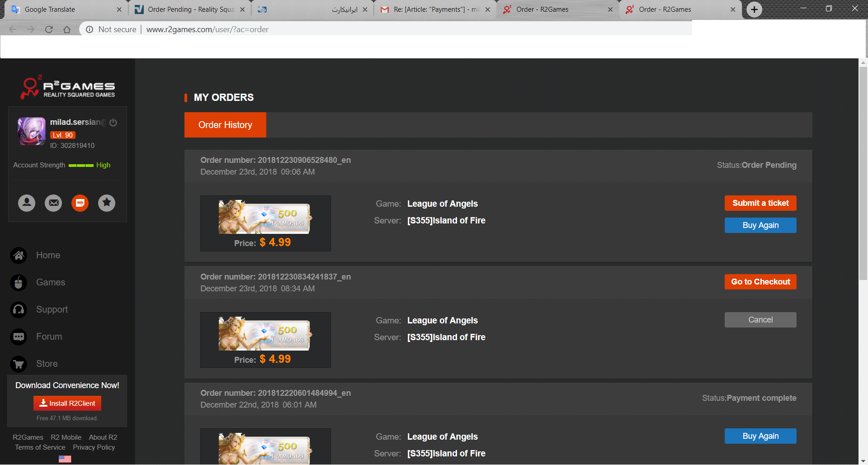The height and width of the screenshot is (465, 868).
Task: Click the logout power icon beside username
Action: click(x=113, y=123)
